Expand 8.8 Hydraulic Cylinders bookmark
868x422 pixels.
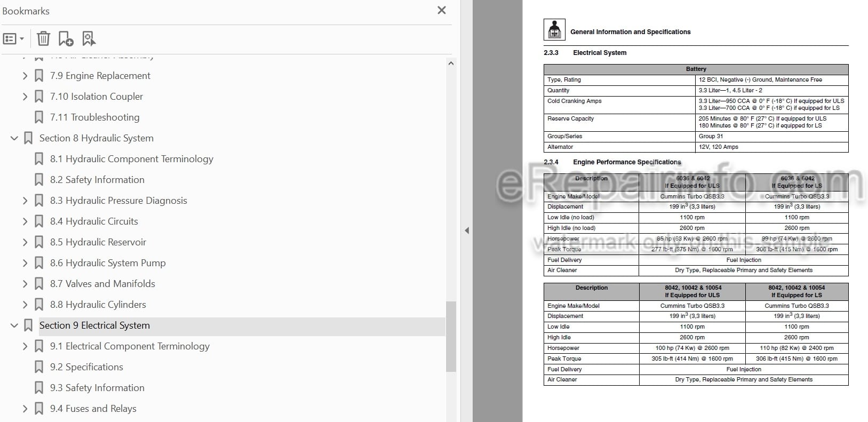[25, 305]
